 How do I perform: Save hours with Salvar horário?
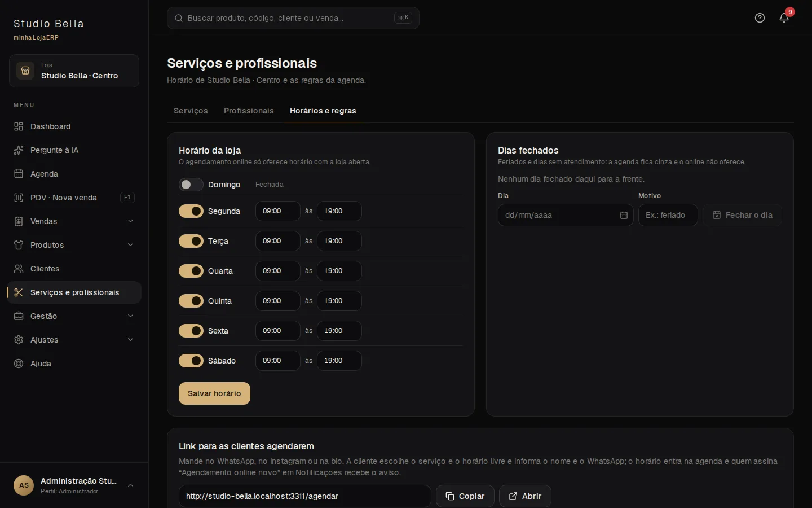pyautogui.click(x=214, y=393)
